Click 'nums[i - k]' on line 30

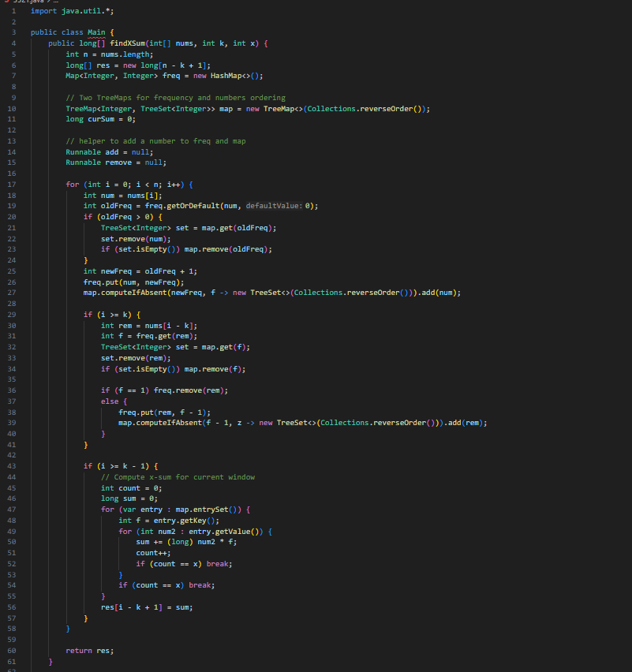(170, 326)
